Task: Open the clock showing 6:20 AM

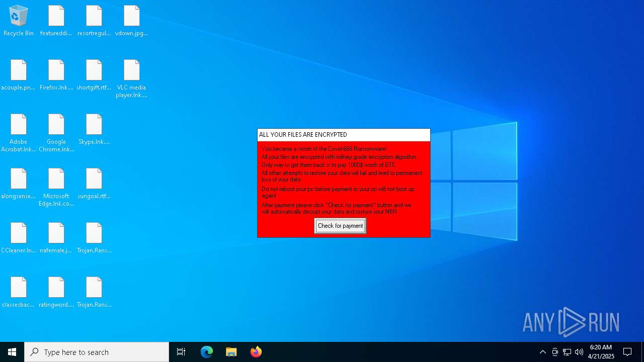Action: pyautogui.click(x=601, y=352)
